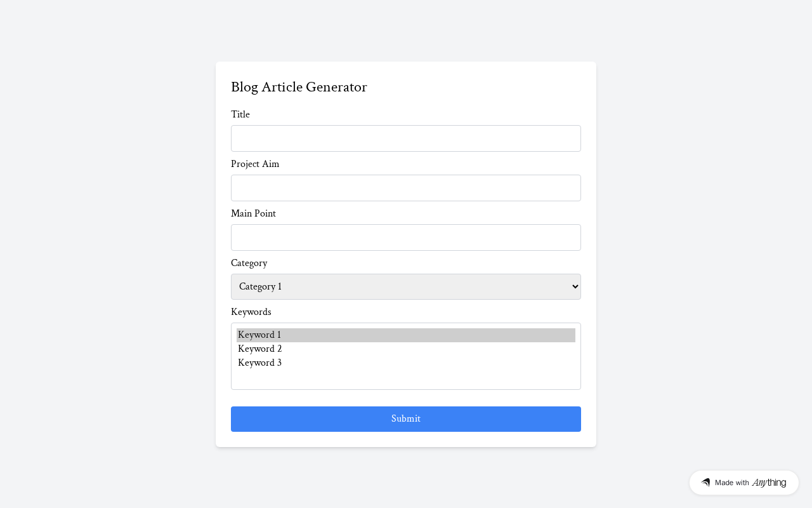The width and height of the screenshot is (812, 508).
Task: Click the 'Made with' badge text
Action: 732,483
